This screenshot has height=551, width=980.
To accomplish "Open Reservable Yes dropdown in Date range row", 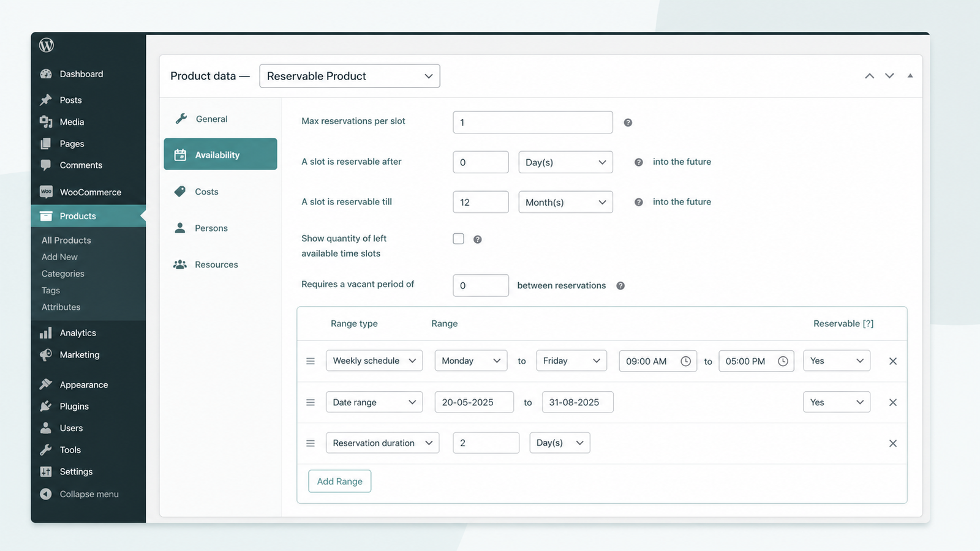I will [x=837, y=402].
